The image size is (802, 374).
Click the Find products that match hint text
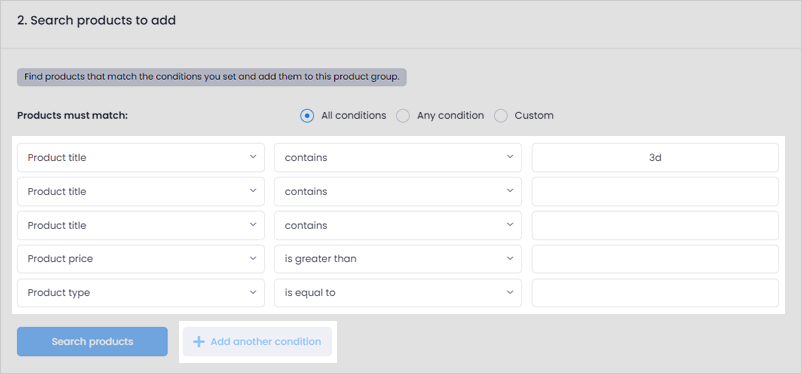212,77
